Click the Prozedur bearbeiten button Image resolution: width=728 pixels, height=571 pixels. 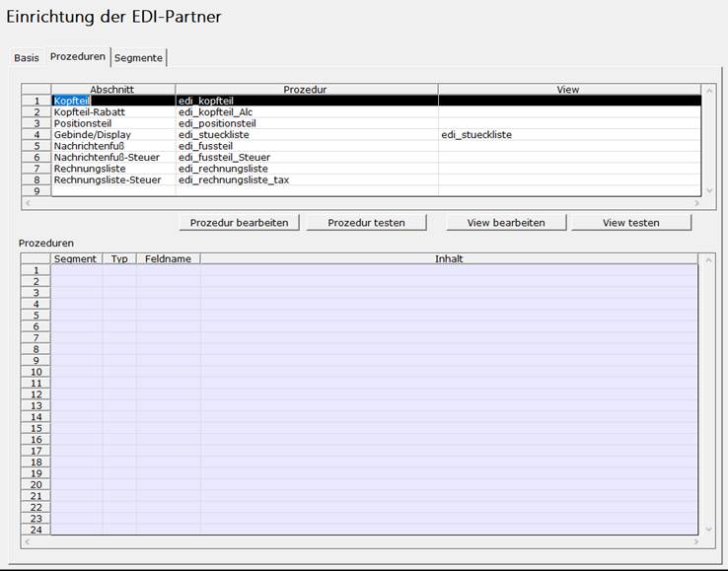tap(239, 223)
